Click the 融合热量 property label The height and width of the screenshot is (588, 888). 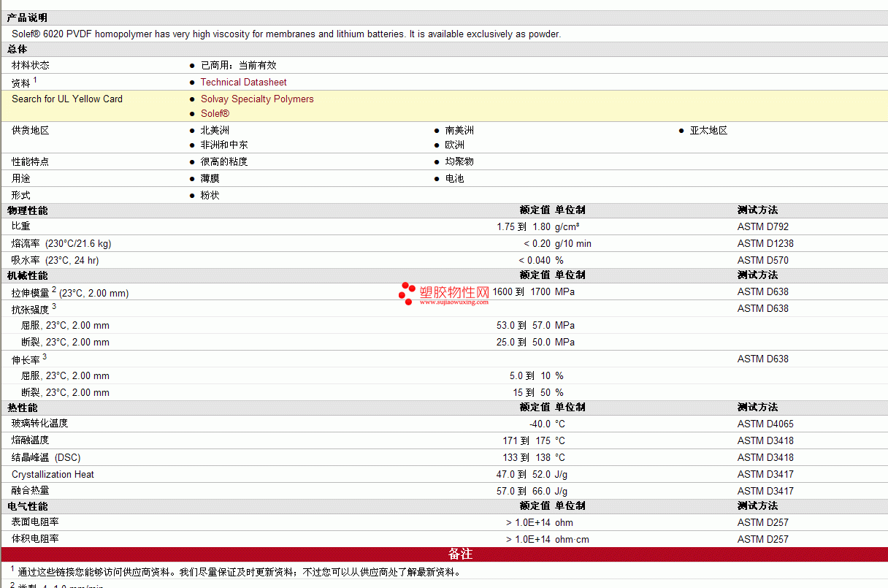[x=31, y=492]
